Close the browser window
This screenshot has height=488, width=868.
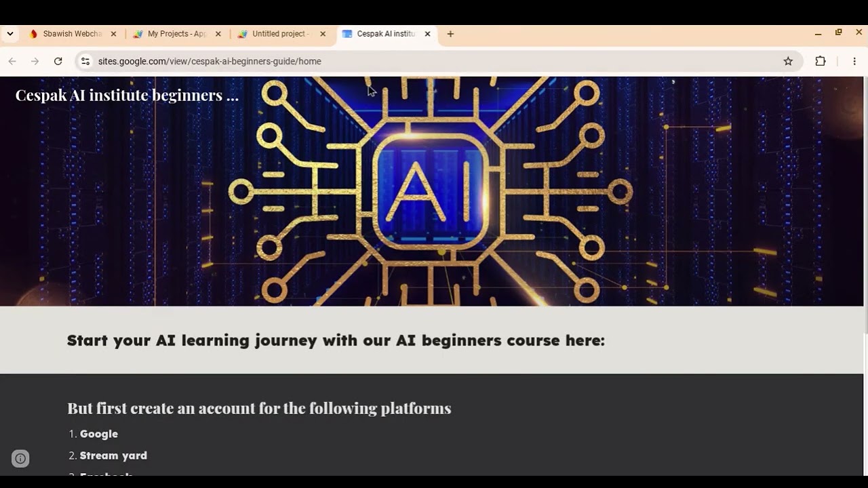(x=859, y=33)
